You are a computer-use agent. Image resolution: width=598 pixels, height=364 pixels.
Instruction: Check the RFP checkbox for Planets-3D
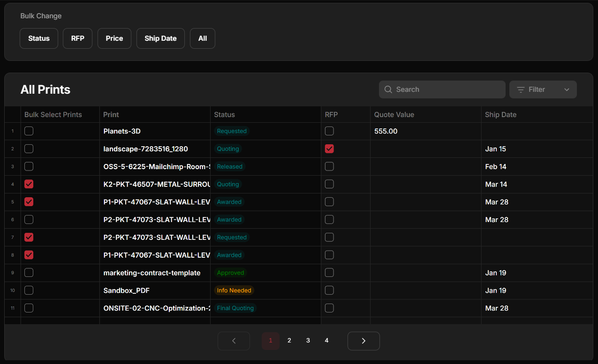click(329, 131)
